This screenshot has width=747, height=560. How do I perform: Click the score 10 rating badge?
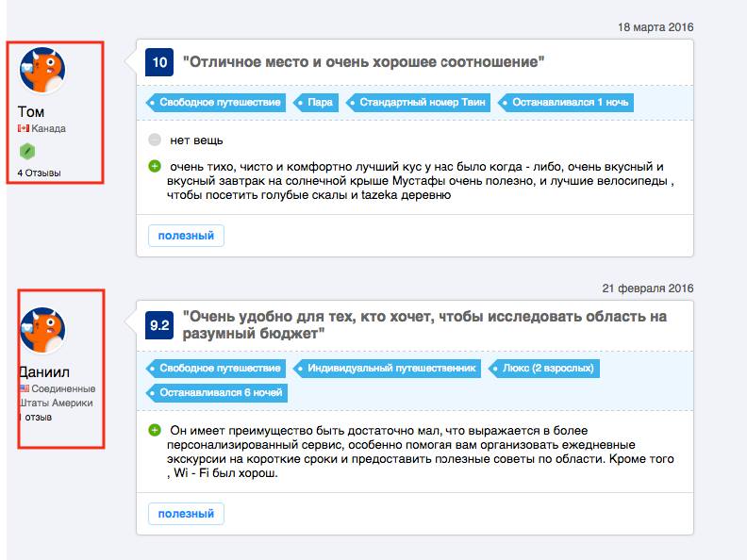pos(159,63)
